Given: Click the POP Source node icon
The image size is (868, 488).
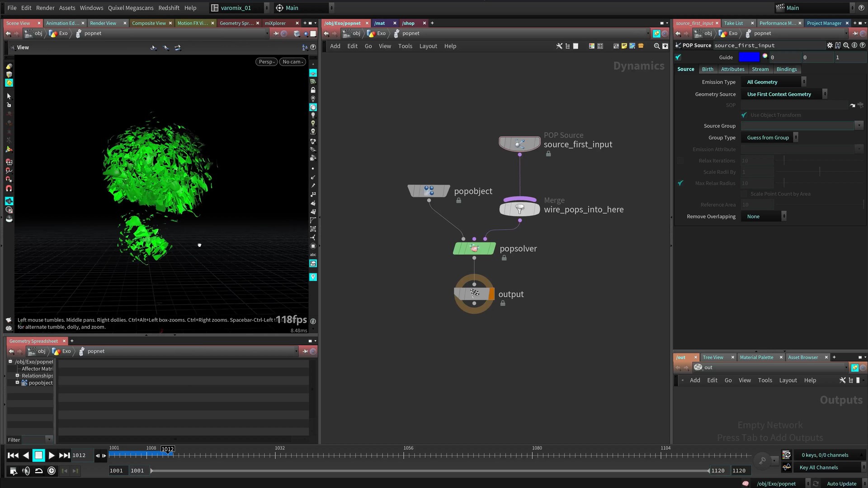Looking at the screenshot, I should tap(519, 144).
